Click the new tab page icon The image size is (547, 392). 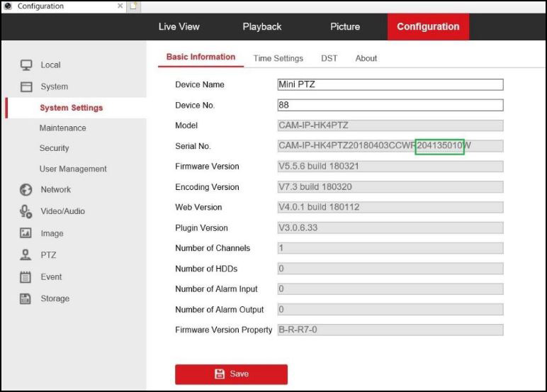pos(133,6)
